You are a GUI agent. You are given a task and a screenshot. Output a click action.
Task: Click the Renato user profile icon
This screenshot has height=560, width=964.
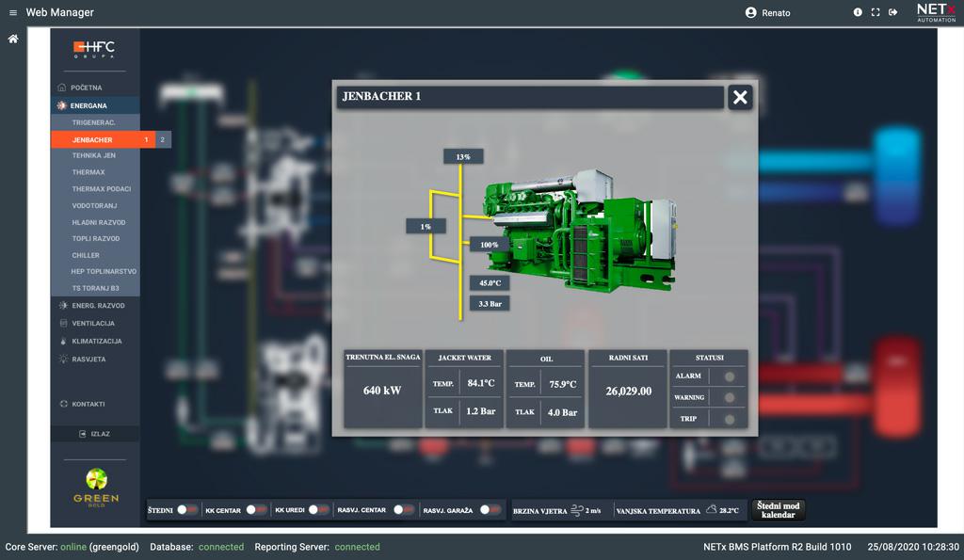(750, 13)
